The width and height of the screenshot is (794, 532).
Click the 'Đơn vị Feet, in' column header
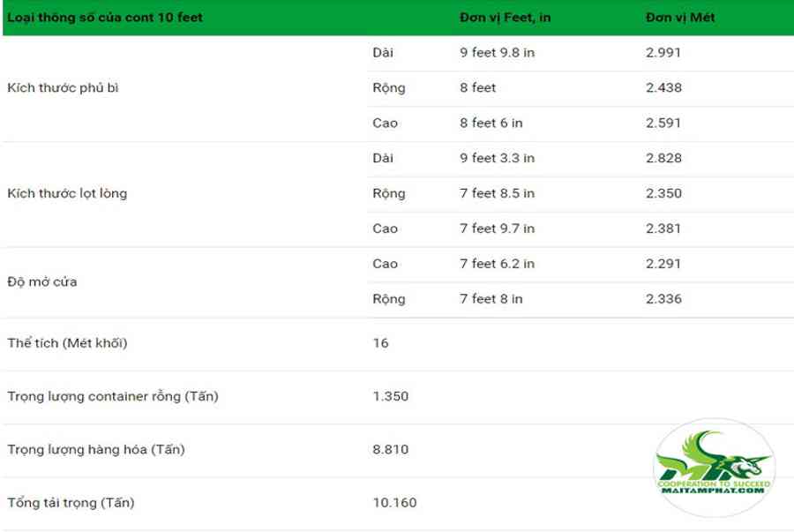(505, 18)
